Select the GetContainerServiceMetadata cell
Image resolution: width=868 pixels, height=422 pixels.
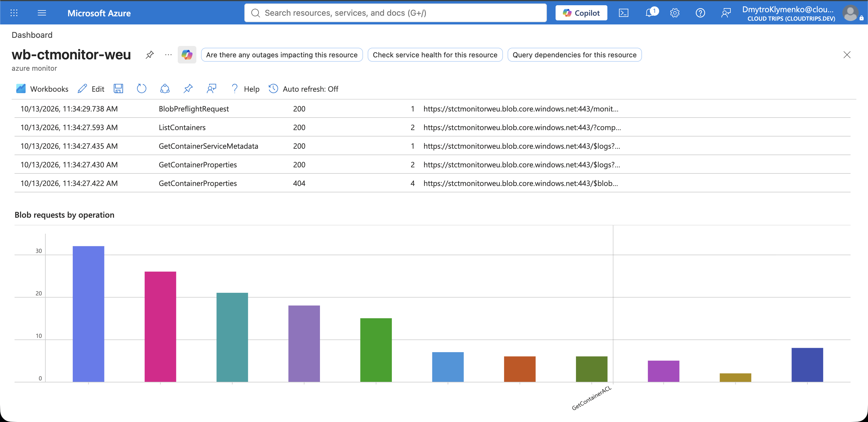(208, 146)
